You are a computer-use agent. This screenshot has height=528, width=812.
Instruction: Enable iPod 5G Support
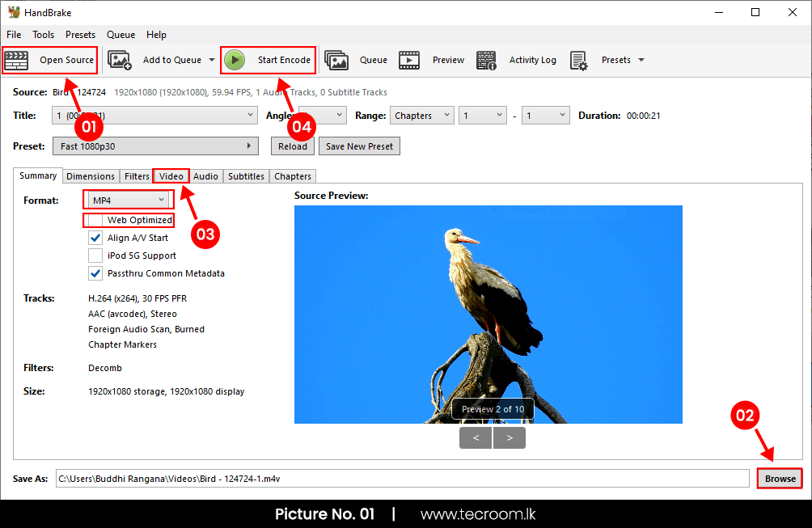point(95,256)
